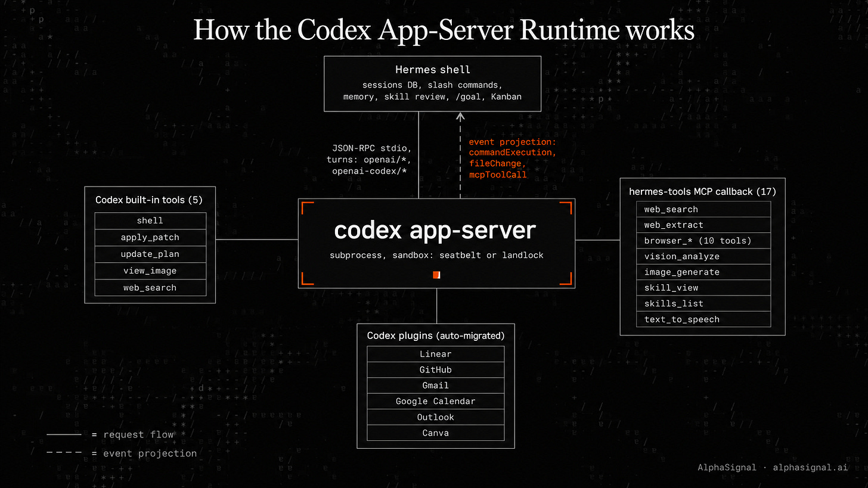Click 'memory, skill review, /goal, Kanban' line
868x488 pixels.
(433, 97)
